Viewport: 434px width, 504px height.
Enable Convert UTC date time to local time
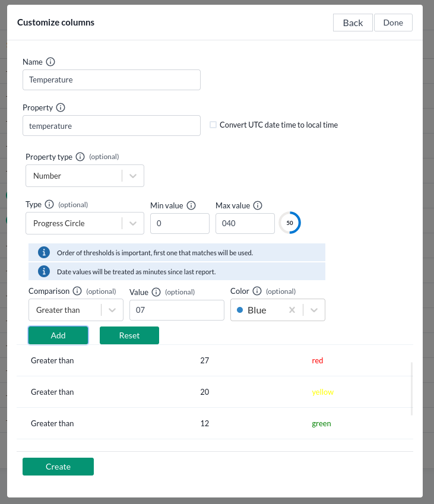click(213, 125)
